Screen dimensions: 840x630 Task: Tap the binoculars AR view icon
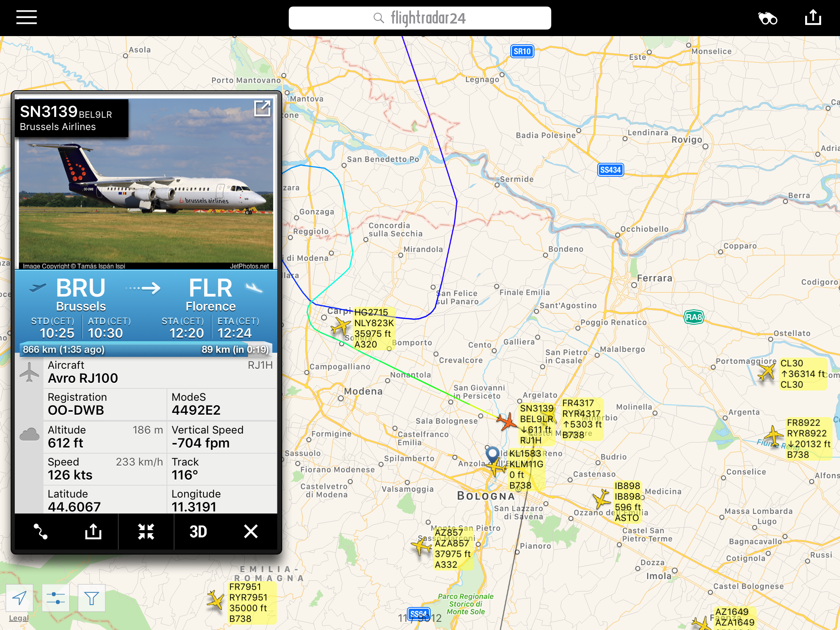[767, 18]
